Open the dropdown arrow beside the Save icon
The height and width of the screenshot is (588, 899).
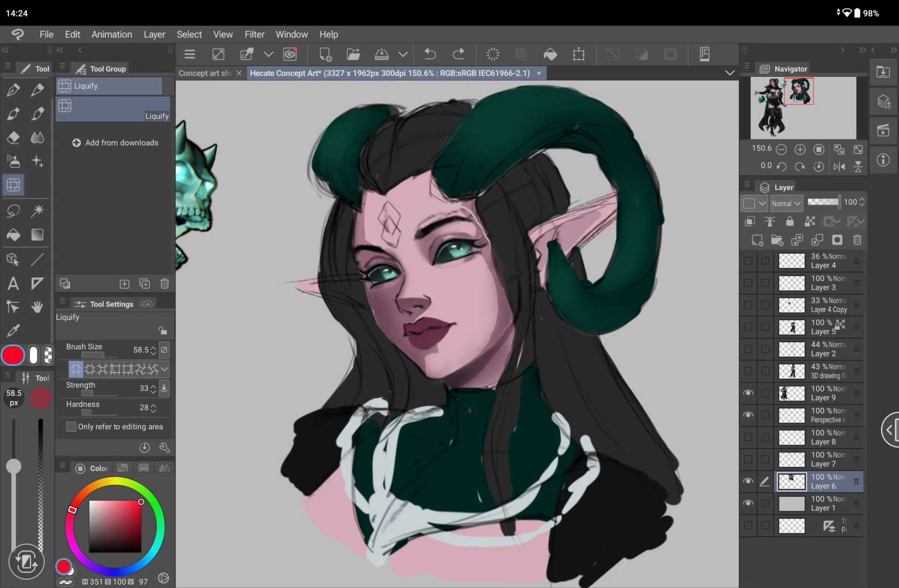click(x=403, y=54)
